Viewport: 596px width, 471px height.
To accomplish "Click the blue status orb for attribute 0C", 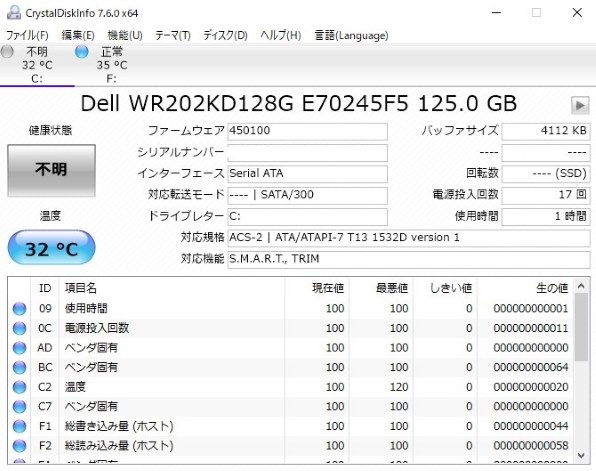I will (x=19, y=328).
